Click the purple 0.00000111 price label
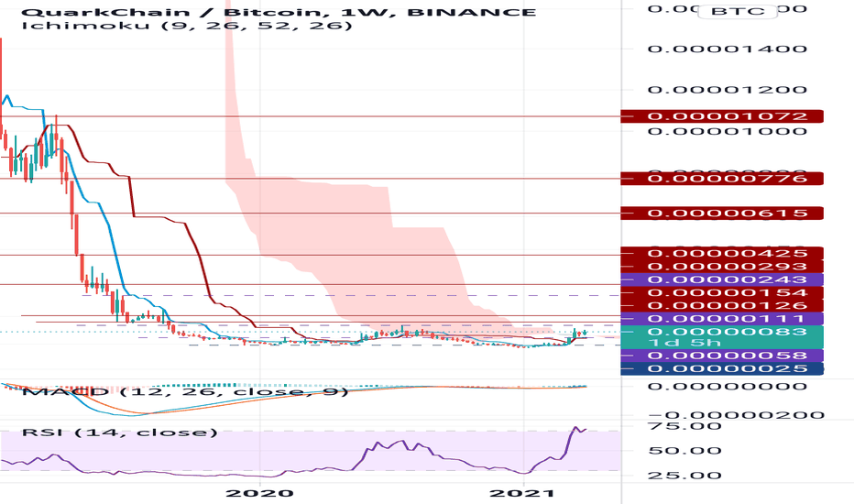The height and width of the screenshot is (504, 854). [722, 319]
